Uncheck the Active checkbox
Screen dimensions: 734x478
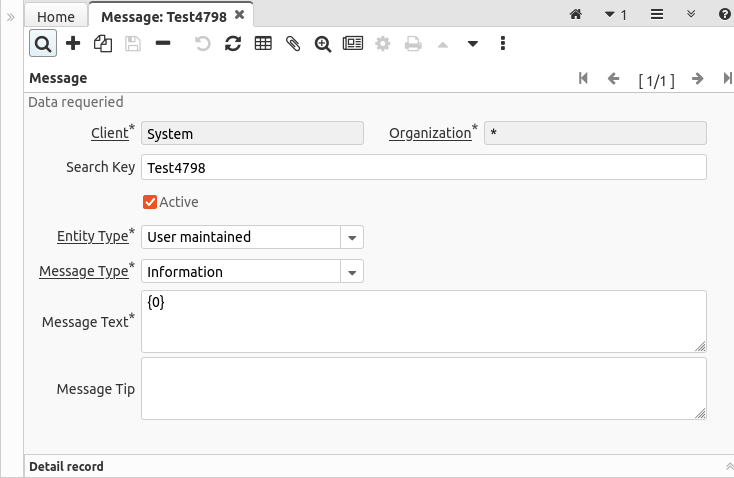[150, 202]
